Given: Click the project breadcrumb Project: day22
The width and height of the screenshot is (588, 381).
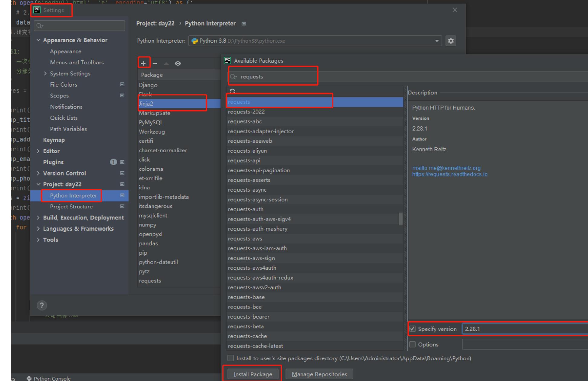Looking at the screenshot, I should pos(155,23).
